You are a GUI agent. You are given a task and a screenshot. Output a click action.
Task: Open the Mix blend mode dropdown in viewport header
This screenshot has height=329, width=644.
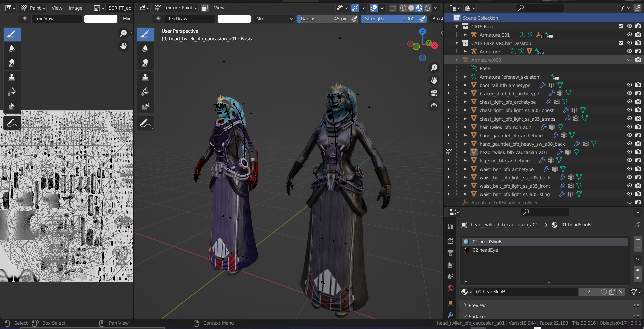274,19
